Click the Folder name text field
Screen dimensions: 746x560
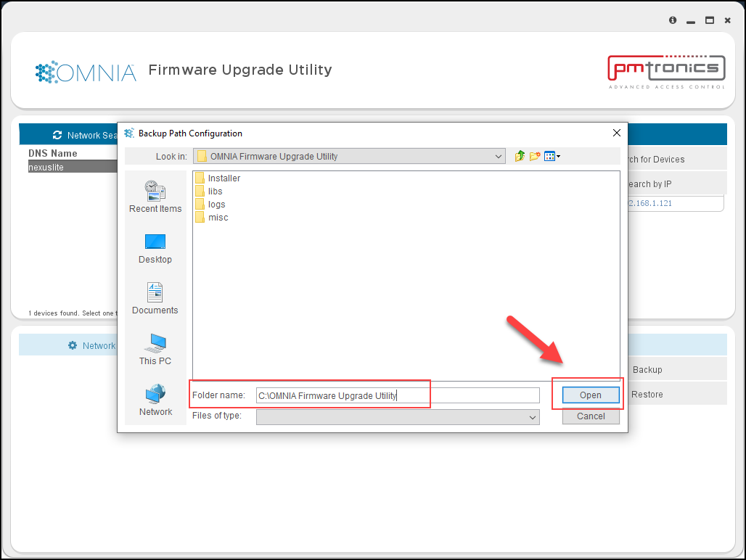coord(398,395)
